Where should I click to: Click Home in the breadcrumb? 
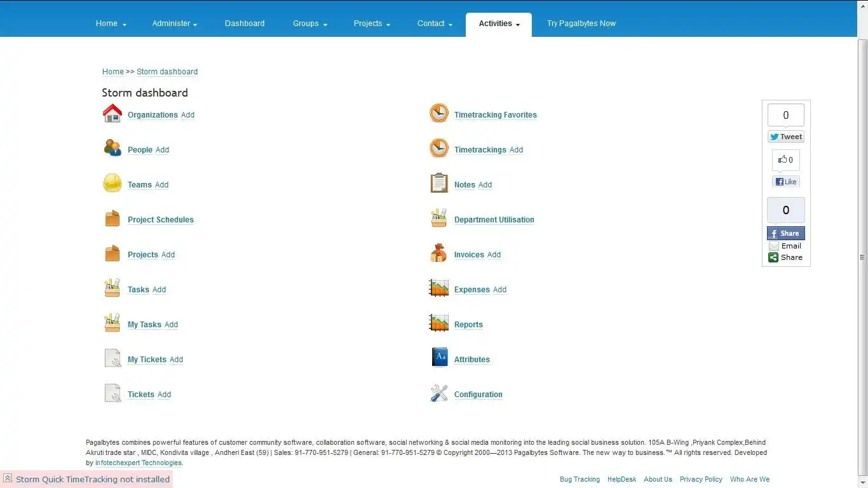click(x=113, y=72)
